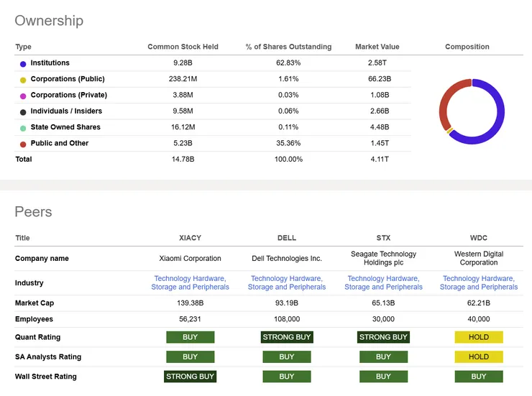Click WDC Quant Rating Hold badge

click(479, 337)
